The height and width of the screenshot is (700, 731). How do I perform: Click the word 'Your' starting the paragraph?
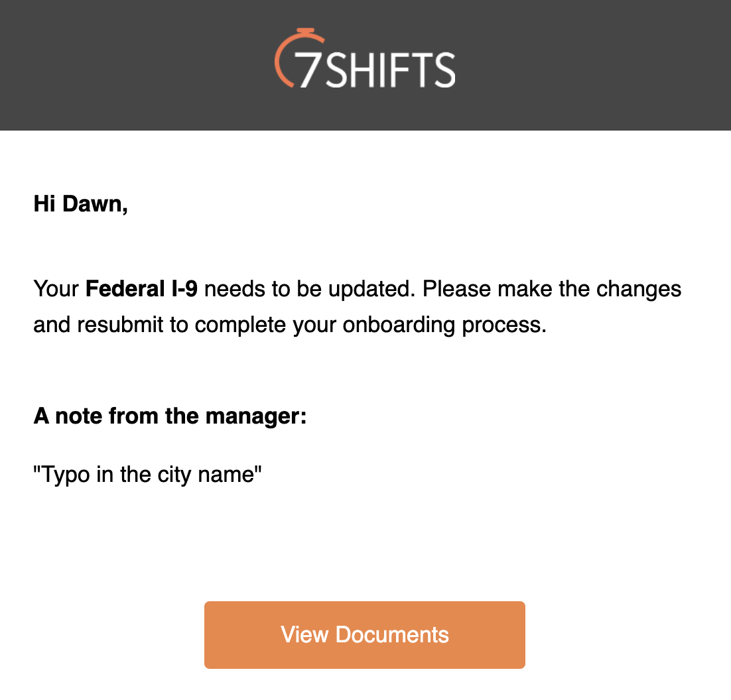56,289
